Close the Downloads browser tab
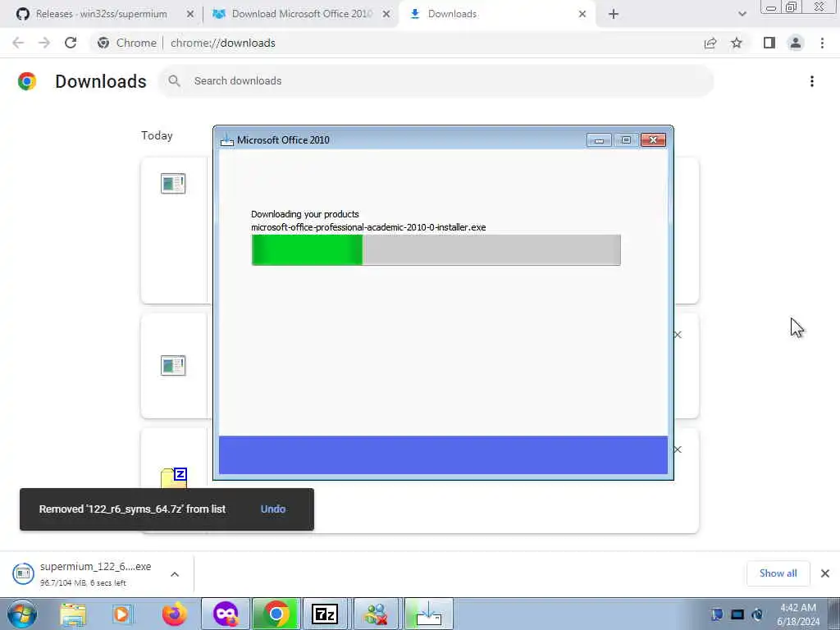840x630 pixels. tap(582, 15)
